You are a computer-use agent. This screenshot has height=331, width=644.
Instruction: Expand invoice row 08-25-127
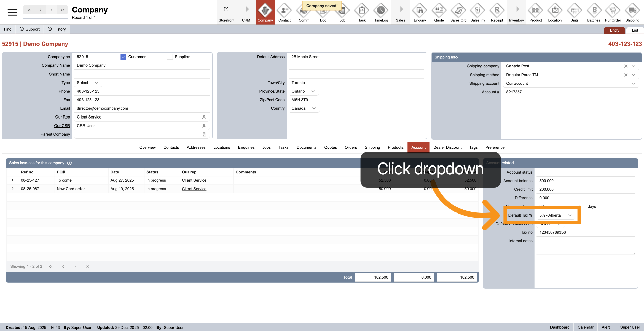coord(13,180)
